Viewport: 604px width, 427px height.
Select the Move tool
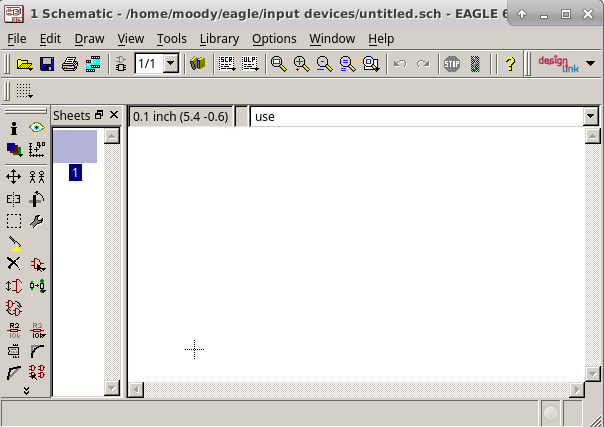13,177
